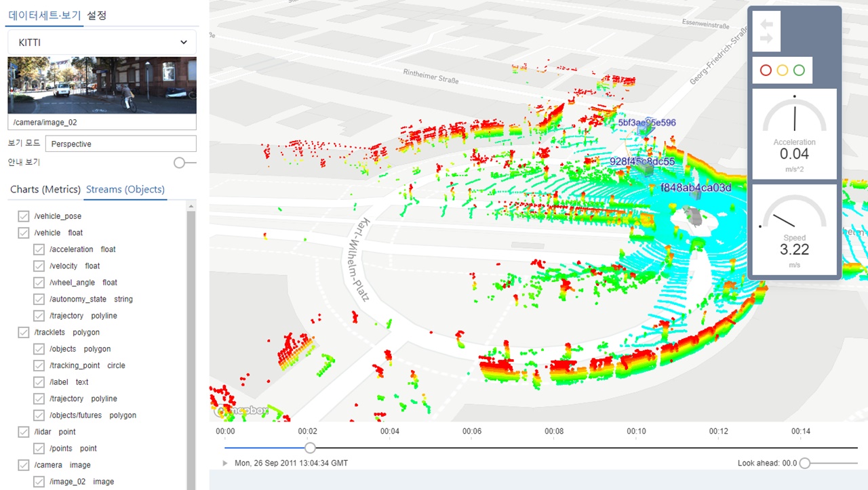Switch to the 설정 tab
The height and width of the screenshot is (490, 868).
(96, 15)
